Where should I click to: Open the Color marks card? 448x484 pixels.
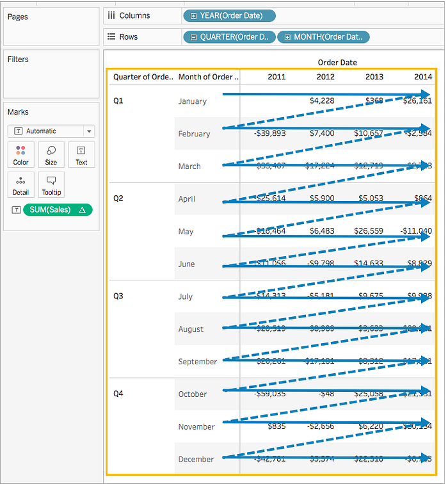tap(20, 155)
